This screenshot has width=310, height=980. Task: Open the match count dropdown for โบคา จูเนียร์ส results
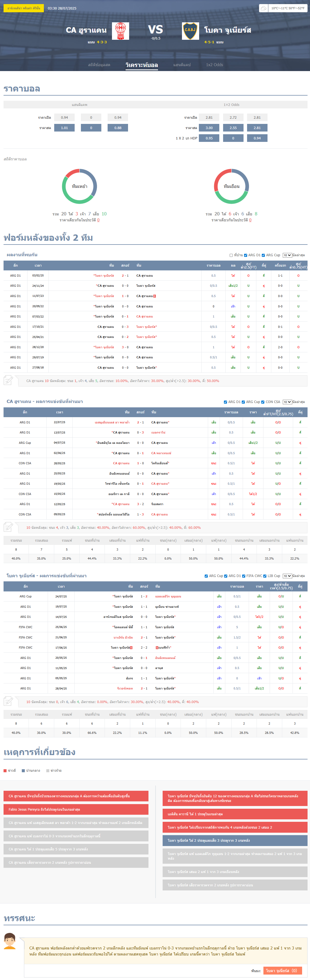point(287,576)
